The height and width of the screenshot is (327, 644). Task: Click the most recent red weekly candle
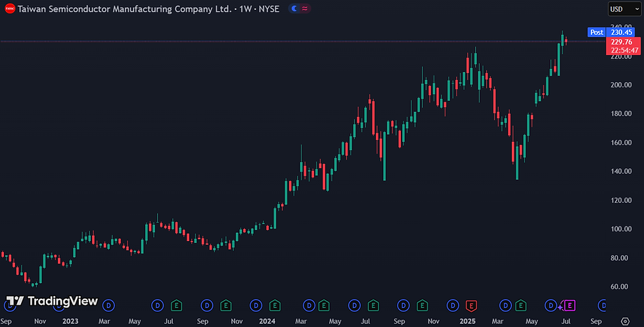pos(566,41)
